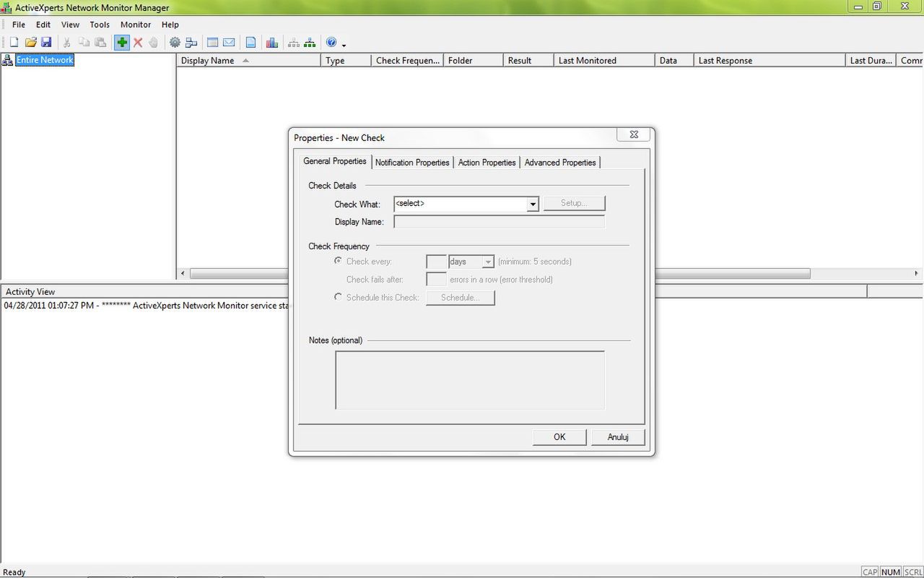Image resolution: width=924 pixels, height=578 pixels.
Task: Click the NUM status bar indicator
Action: coord(891,572)
